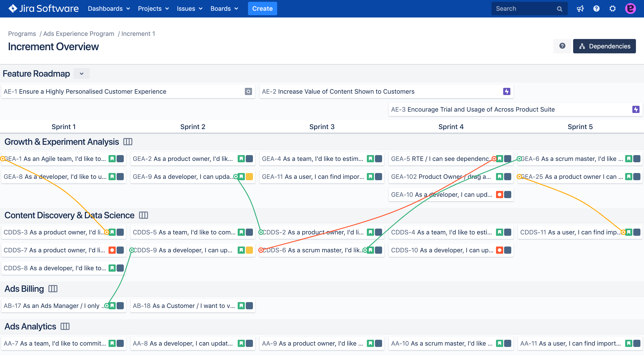The width and height of the screenshot is (644, 355).
Task: Open the user avatar in the top right
Action: (x=631, y=8)
